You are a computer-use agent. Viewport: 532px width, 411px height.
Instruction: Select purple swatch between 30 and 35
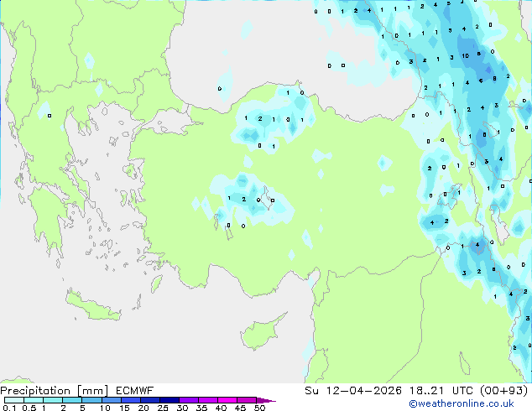click(x=188, y=400)
